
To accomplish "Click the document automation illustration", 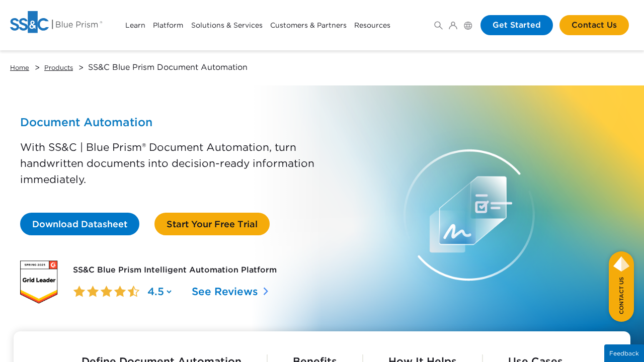I will [469, 215].
